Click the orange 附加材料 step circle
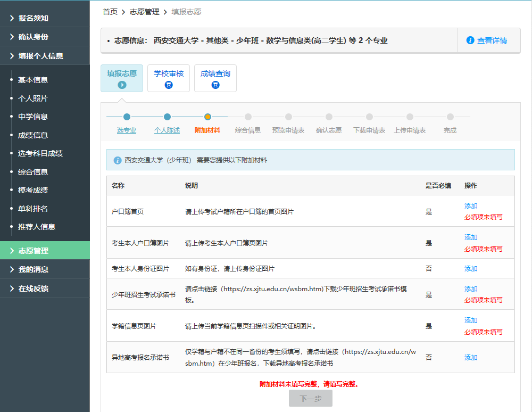Viewport: 532px width, 412px height. tap(207, 117)
